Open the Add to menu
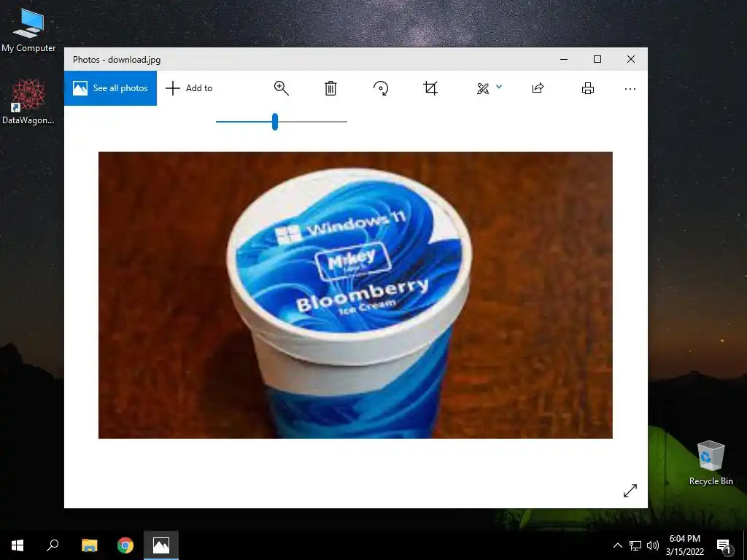747x560 pixels. (x=189, y=88)
